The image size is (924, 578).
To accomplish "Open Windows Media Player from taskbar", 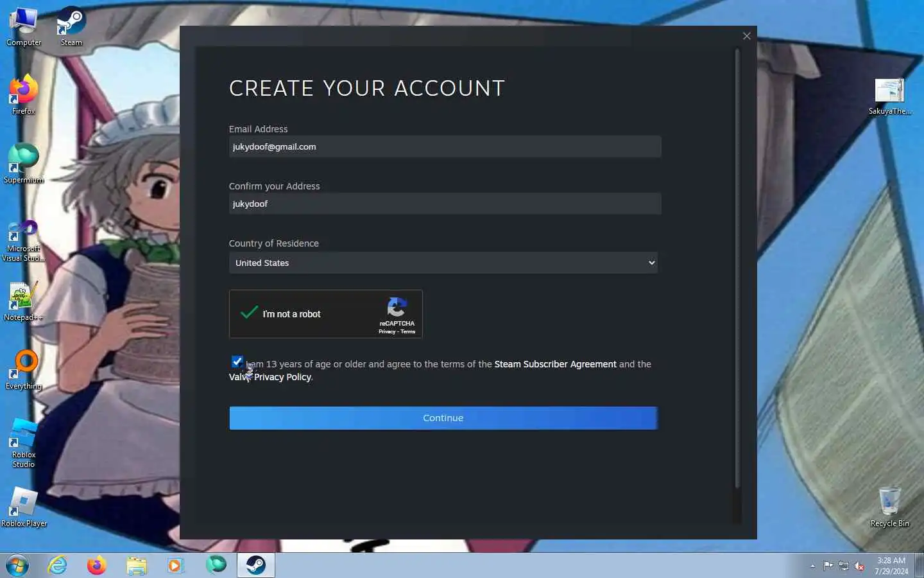I will pos(175,565).
